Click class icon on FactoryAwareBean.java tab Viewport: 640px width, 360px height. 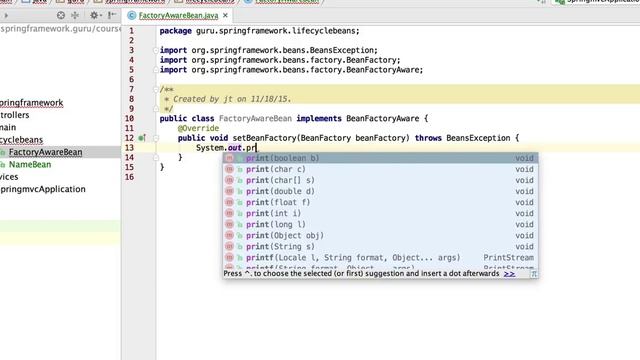tap(131, 16)
